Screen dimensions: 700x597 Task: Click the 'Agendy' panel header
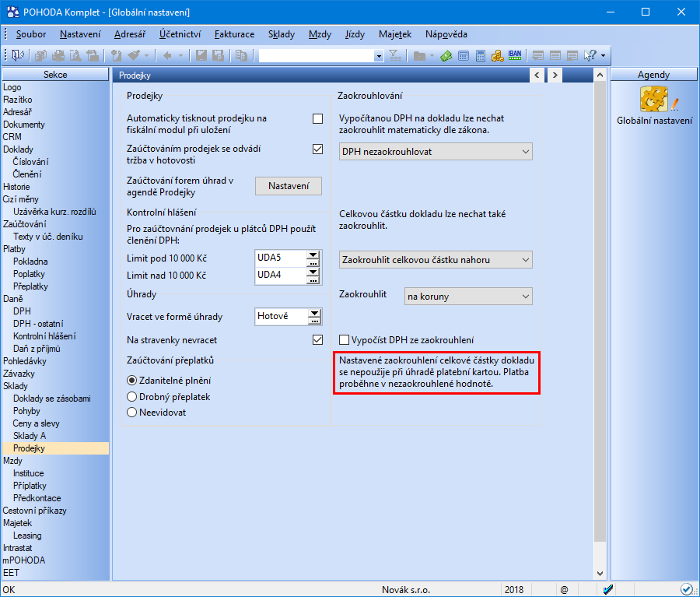(x=653, y=75)
